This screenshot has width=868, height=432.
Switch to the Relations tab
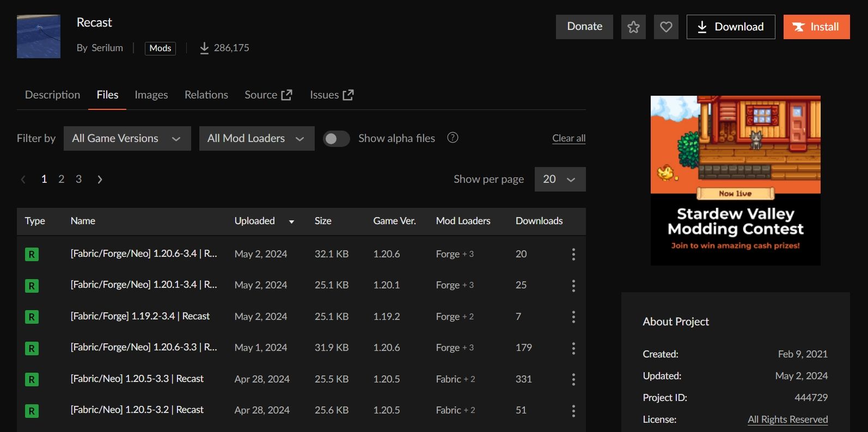coord(206,95)
